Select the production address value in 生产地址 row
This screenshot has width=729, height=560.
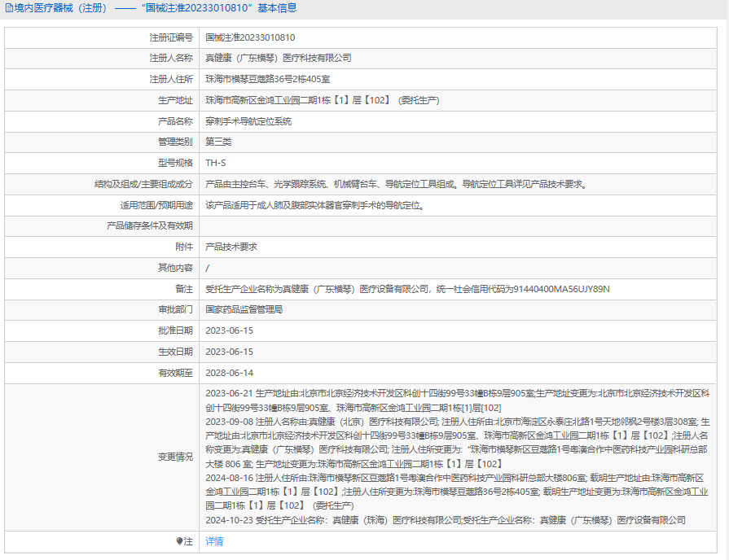click(323, 100)
